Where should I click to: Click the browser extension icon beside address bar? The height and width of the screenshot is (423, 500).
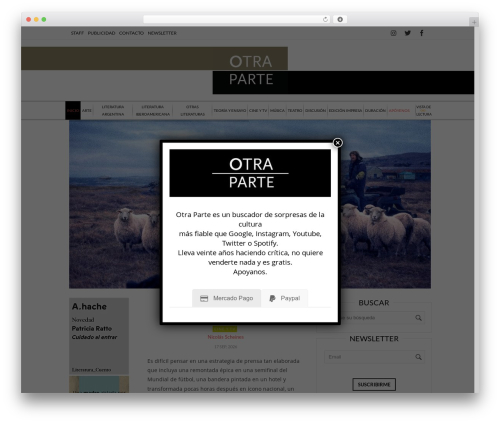tap(340, 20)
